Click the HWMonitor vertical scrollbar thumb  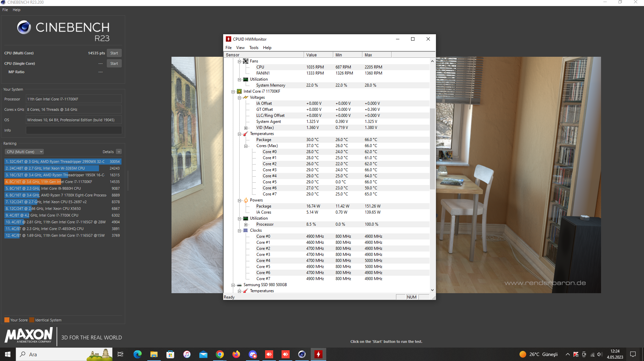pyautogui.click(x=432, y=148)
